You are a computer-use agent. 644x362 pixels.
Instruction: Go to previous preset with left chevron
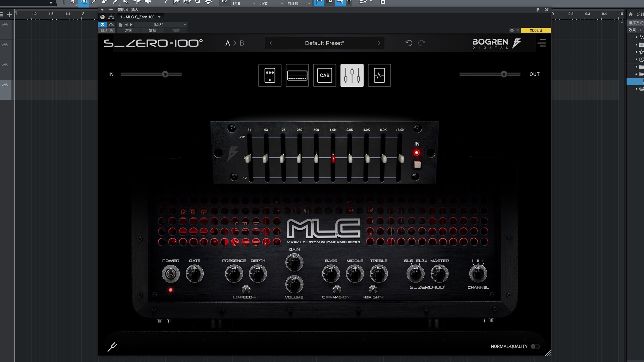pyautogui.click(x=271, y=43)
